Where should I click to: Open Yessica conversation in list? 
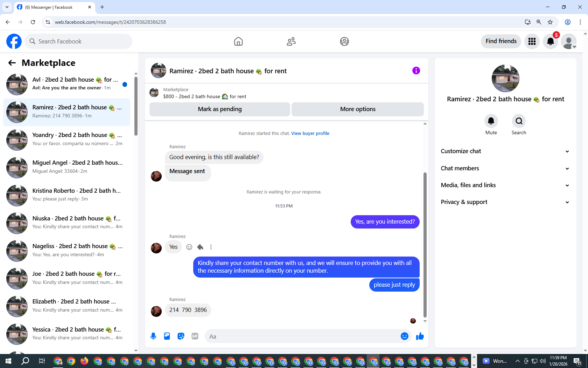click(x=66, y=334)
